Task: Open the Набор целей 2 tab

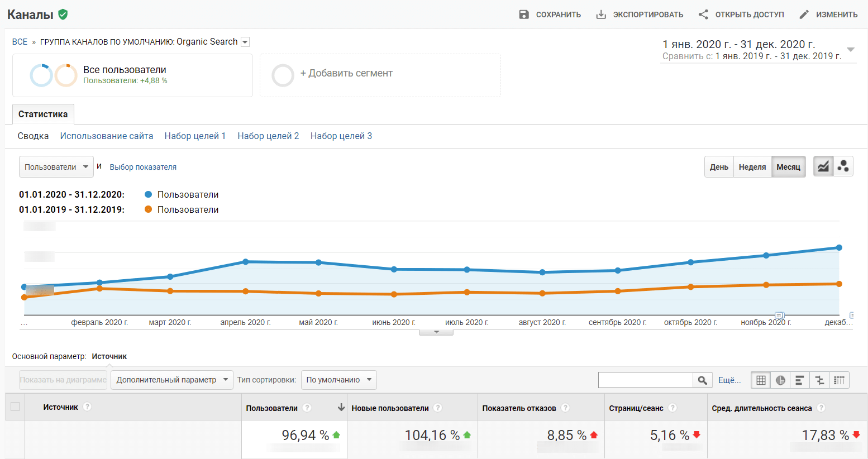Action: click(268, 136)
